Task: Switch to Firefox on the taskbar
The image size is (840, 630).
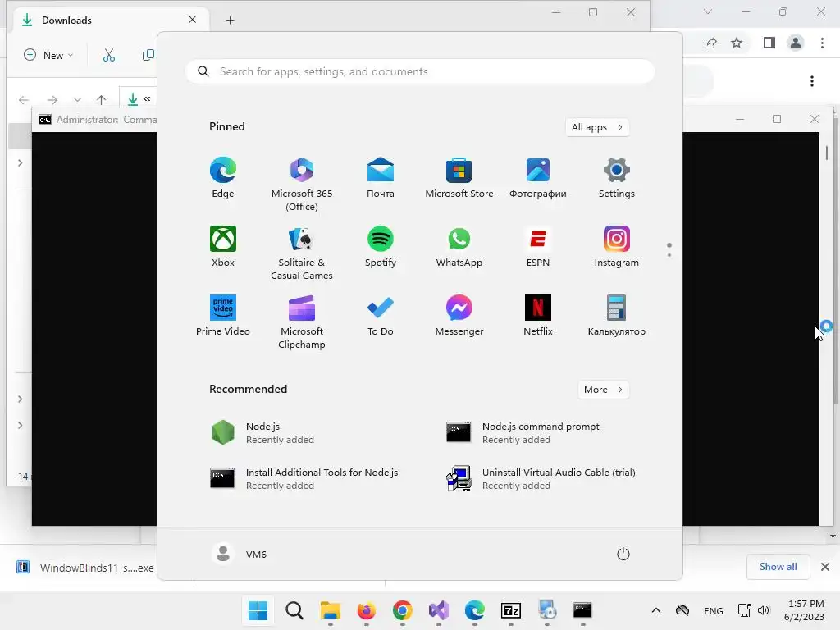Action: [367, 610]
